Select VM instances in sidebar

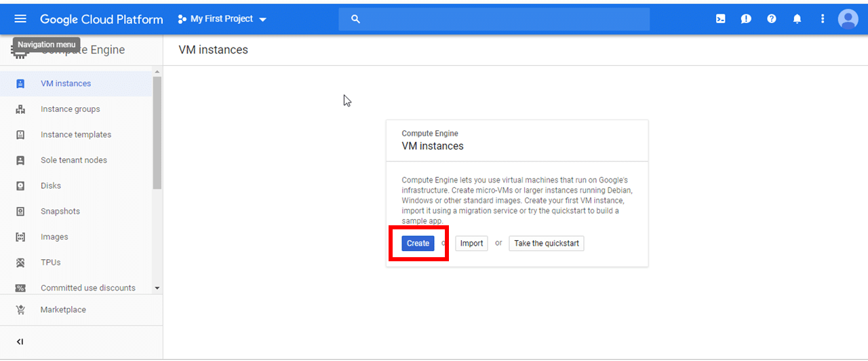coord(76,83)
